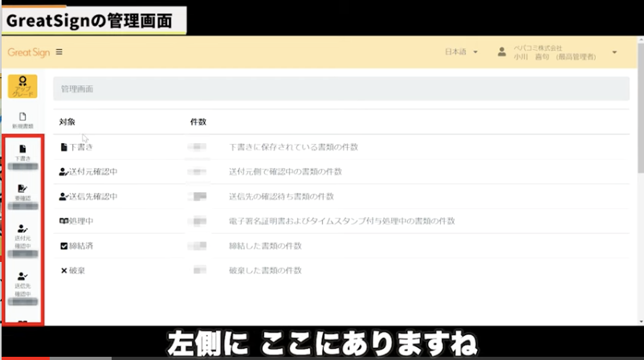Click the 破棄 row with X icon
This screenshot has height=360, width=644.
point(77,270)
